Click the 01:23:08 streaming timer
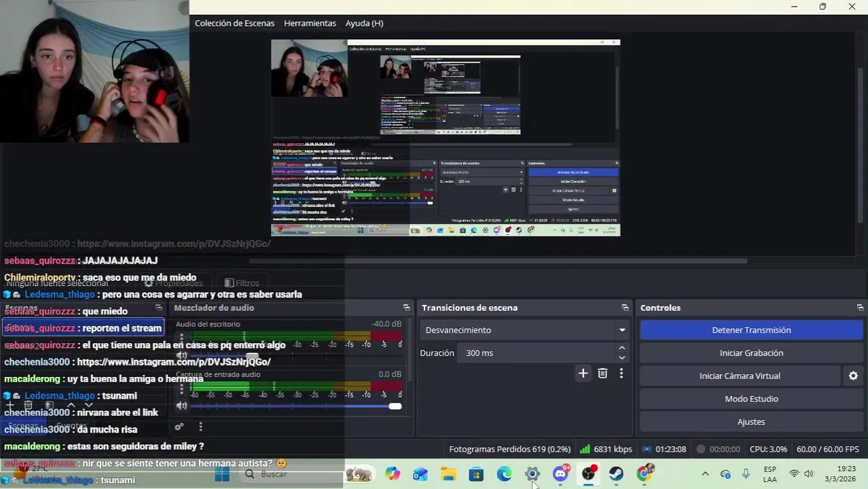Image resolution: width=868 pixels, height=489 pixels. click(x=664, y=449)
